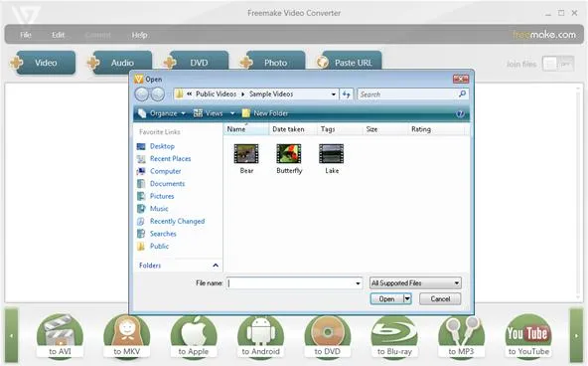Open Desktop in Favorite Links

(x=162, y=146)
